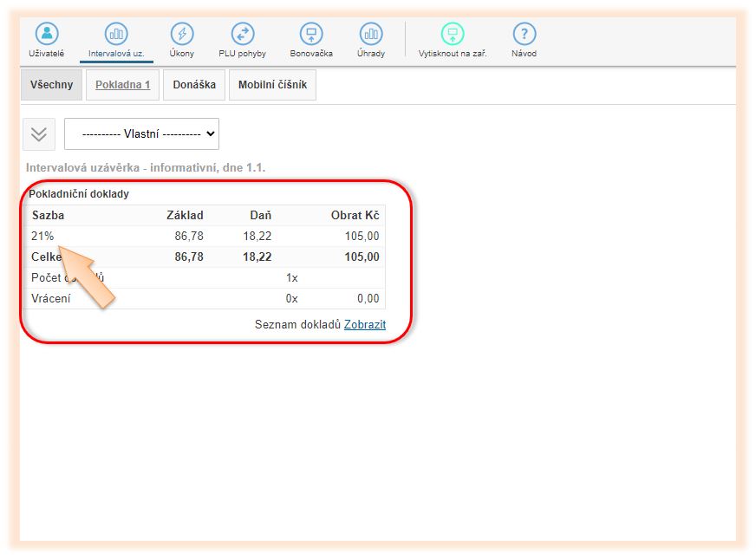This screenshot has height=559, width=756.
Task: Select the Intervalová uz. toolbar icon
Action: 116,35
